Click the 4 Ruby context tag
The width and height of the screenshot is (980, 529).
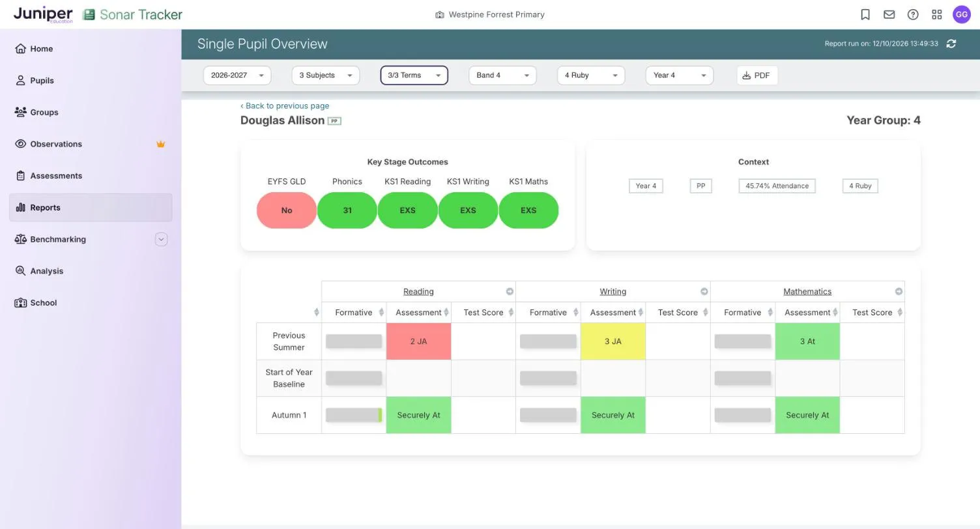click(860, 186)
